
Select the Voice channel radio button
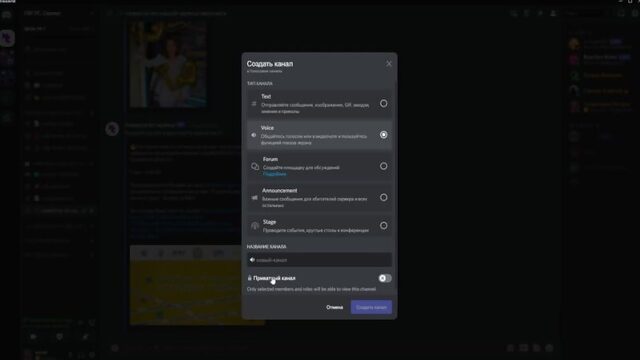[x=384, y=135]
